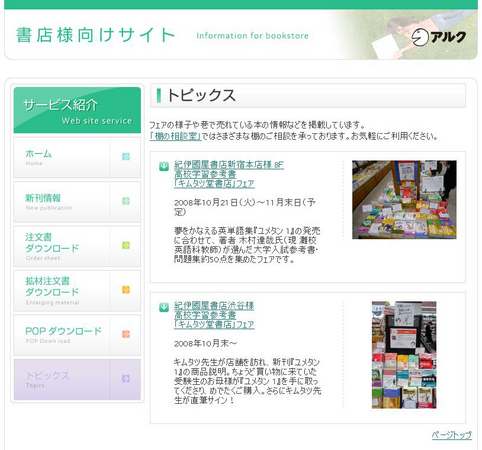Open the ホーム Home menu item

pos(77,158)
